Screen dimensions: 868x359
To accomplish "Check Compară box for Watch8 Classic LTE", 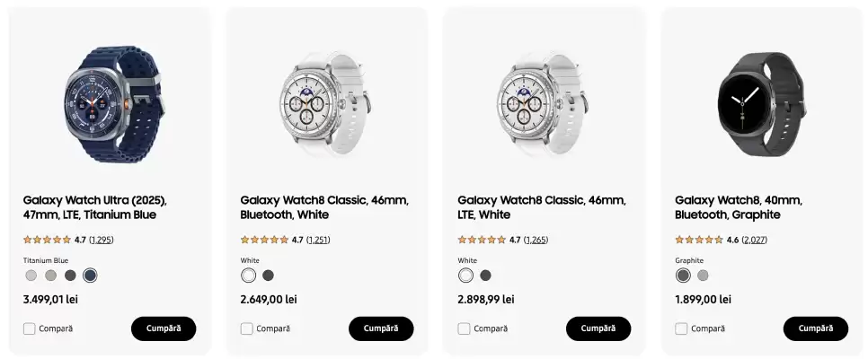I will point(465,328).
